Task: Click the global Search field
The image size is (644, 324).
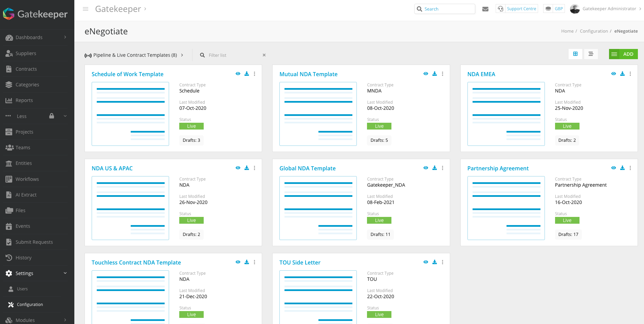Action: coord(445,9)
